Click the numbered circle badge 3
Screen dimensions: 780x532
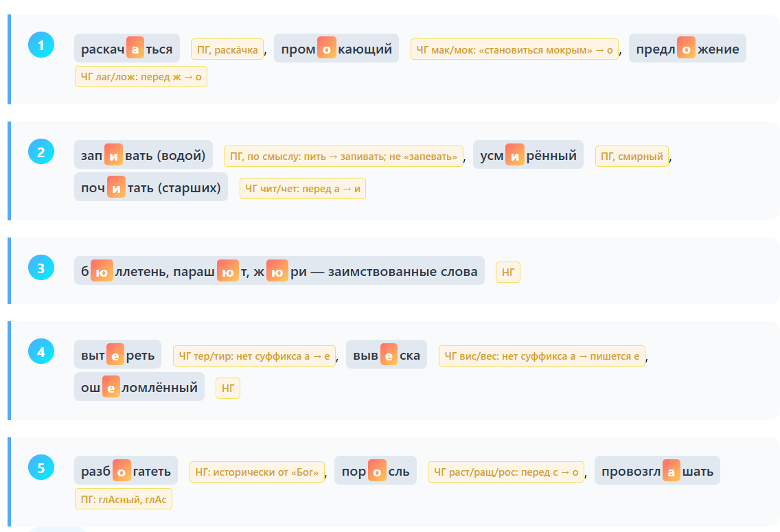pyautogui.click(x=41, y=268)
